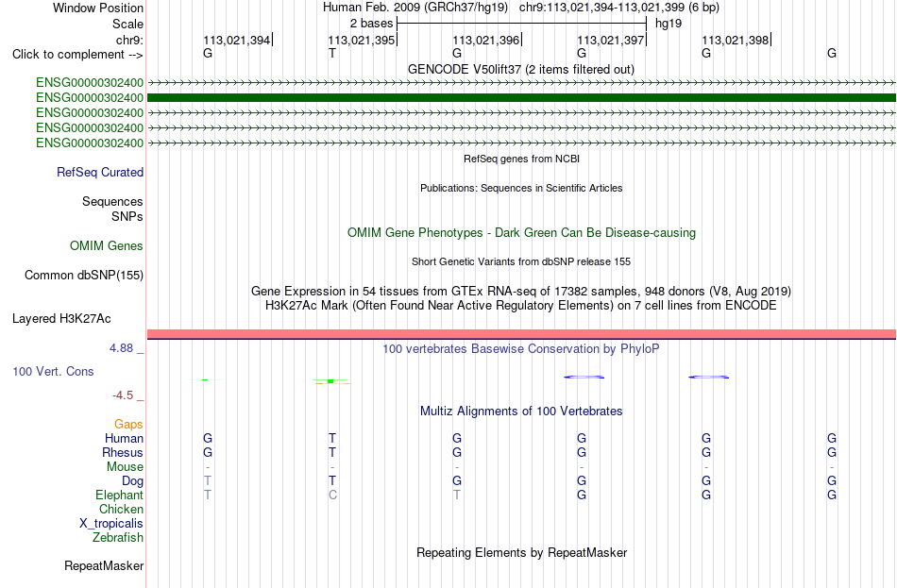Image resolution: width=897 pixels, height=588 pixels.
Task: Click the SNPs track label
Action: pyautogui.click(x=127, y=217)
